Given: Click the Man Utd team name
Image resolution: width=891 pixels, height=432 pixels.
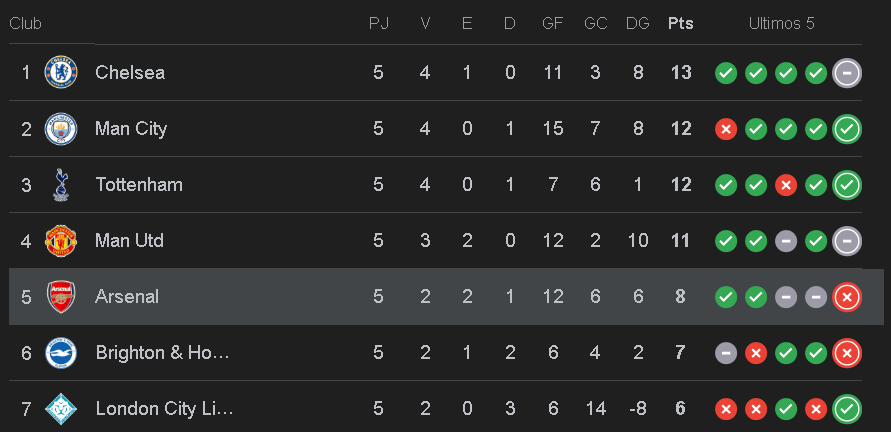Looking at the screenshot, I should [129, 241].
